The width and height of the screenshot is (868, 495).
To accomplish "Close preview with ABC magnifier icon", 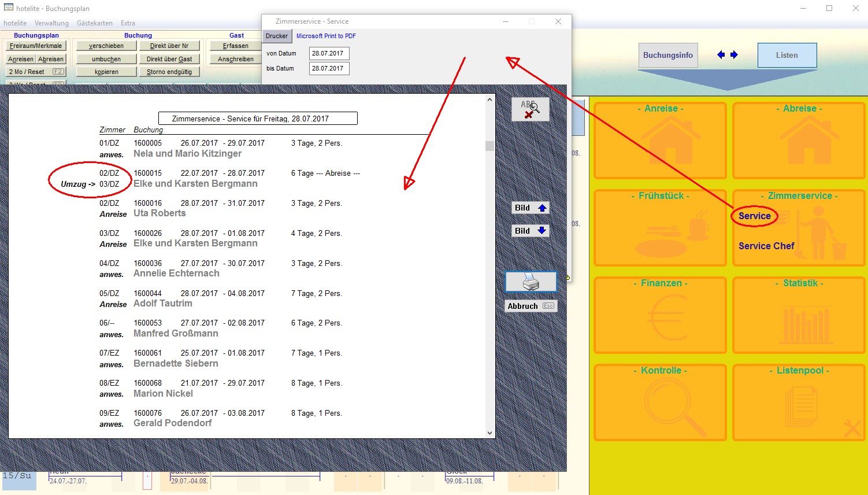I will 530,109.
